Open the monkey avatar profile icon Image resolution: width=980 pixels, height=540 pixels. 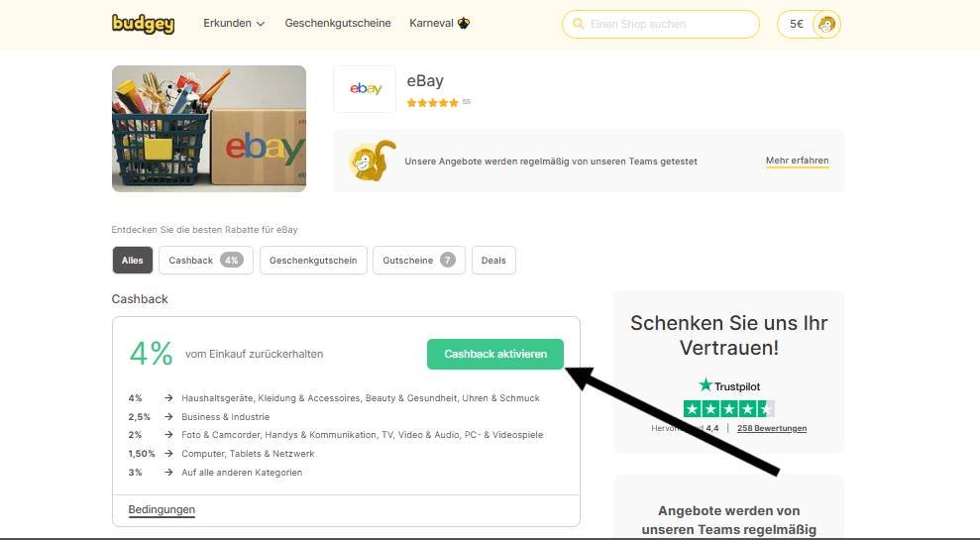click(826, 25)
